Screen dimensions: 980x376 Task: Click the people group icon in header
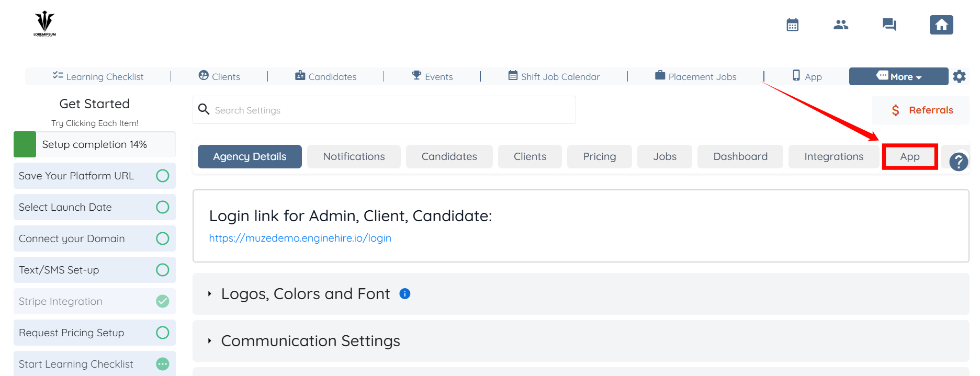(x=841, y=25)
